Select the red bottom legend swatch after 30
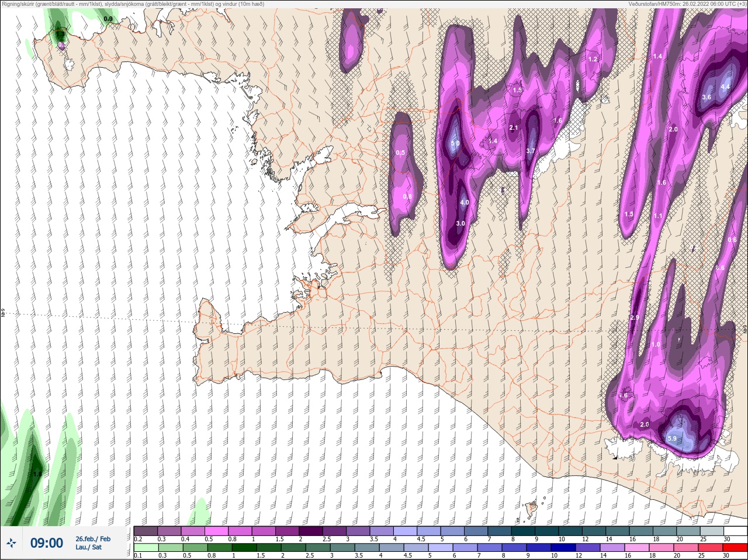Image resolution: width=748 pixels, height=560 pixels. pos(735,548)
